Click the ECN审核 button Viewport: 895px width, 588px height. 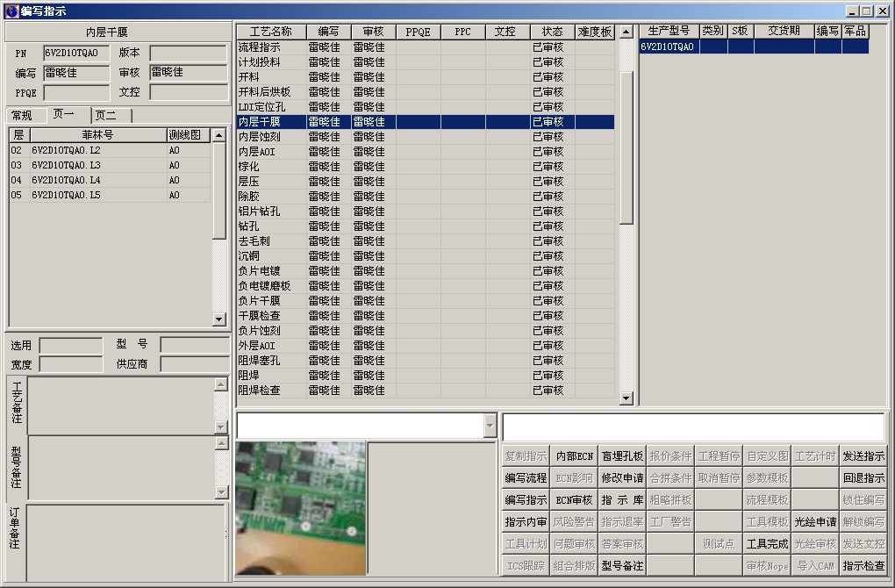pyautogui.click(x=574, y=500)
